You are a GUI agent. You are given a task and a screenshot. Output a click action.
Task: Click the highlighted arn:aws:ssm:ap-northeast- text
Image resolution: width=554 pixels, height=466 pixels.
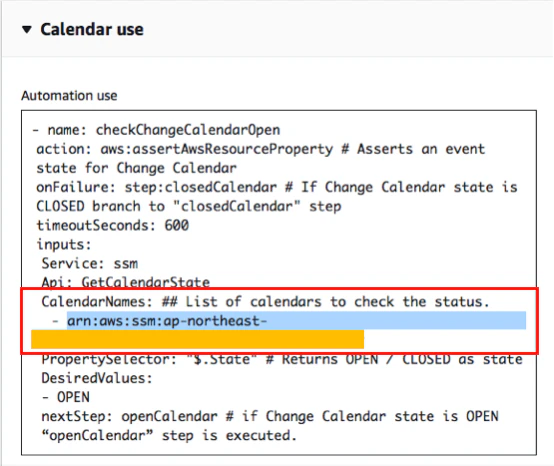click(x=167, y=321)
